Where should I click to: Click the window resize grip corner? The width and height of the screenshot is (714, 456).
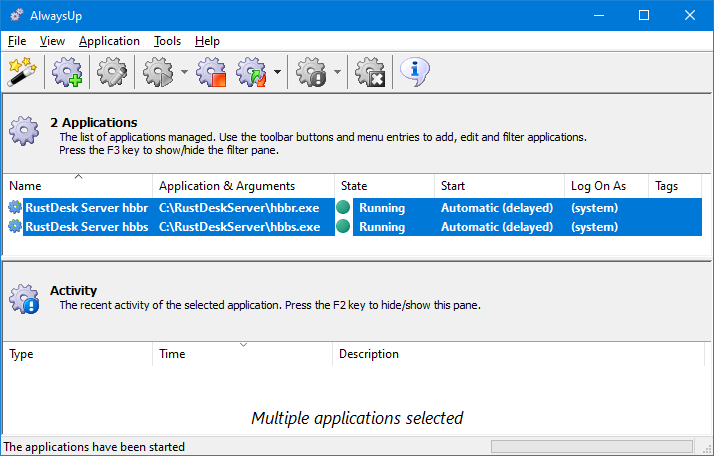707,448
